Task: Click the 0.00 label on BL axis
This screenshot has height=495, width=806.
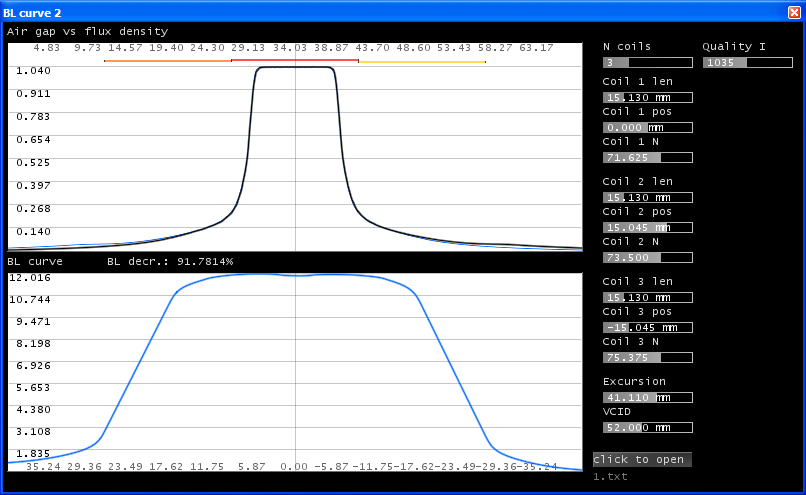Action: pos(294,467)
